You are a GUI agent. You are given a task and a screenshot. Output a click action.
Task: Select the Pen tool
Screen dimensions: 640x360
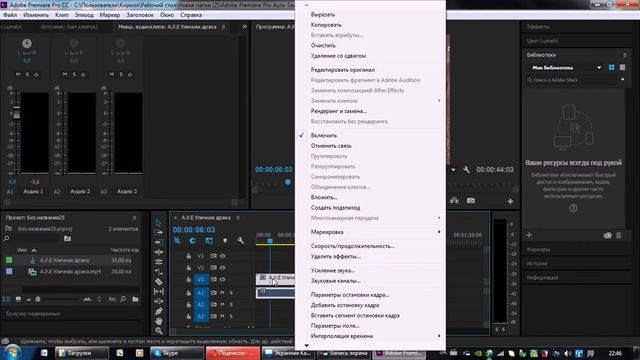click(x=159, y=311)
